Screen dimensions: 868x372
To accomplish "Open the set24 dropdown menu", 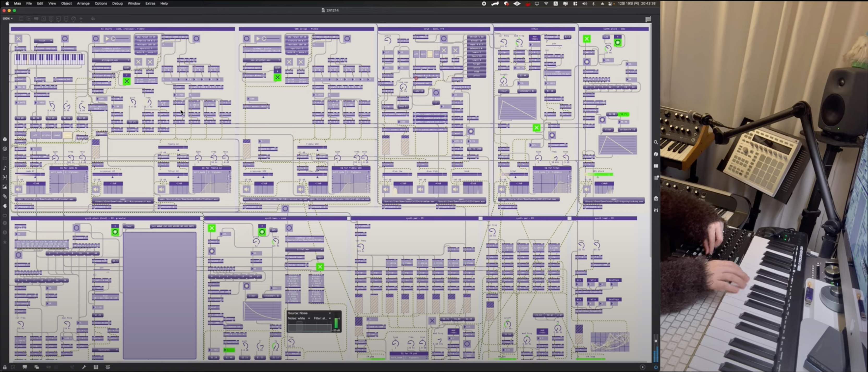I will pos(44,41).
